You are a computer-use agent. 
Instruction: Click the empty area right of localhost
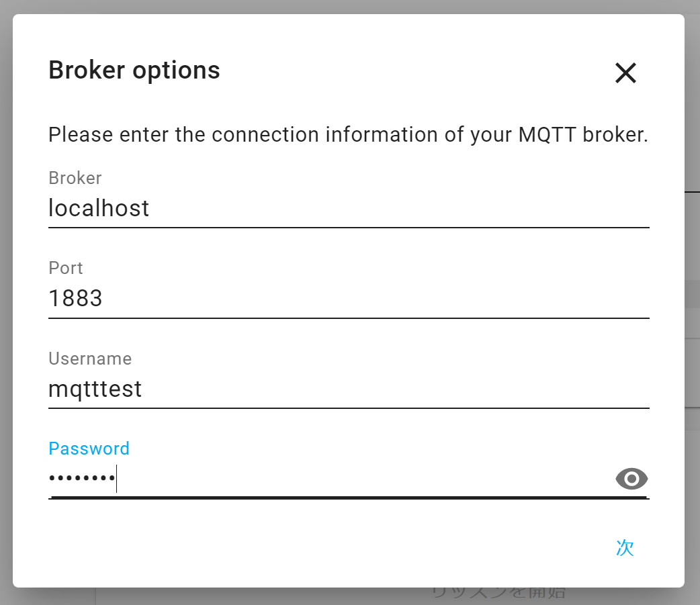(x=397, y=208)
